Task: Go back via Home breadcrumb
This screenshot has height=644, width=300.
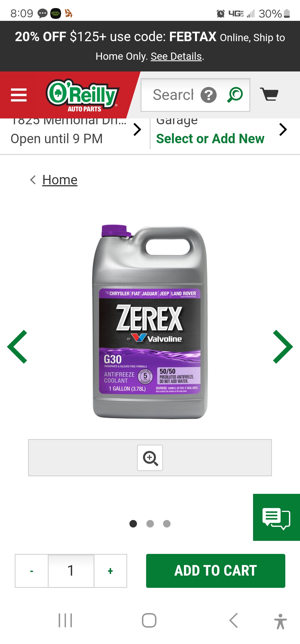Action: tap(60, 180)
